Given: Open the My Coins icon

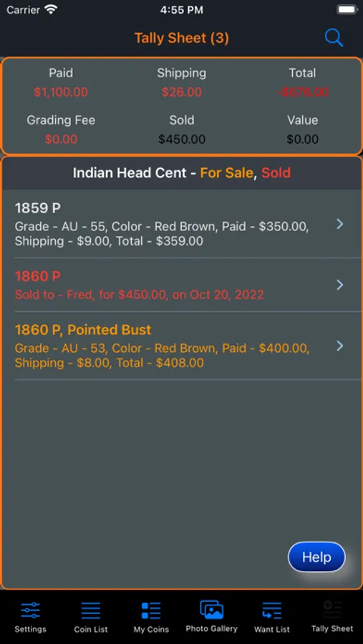Looking at the screenshot, I should (151, 610).
